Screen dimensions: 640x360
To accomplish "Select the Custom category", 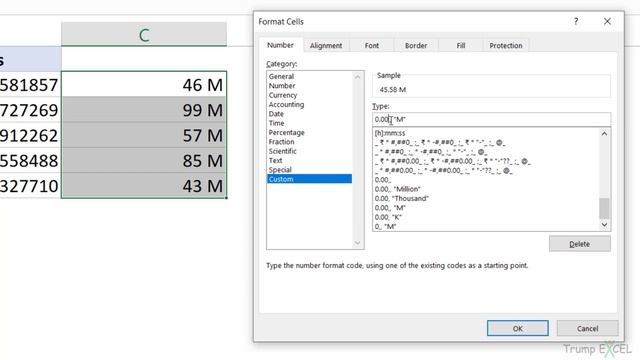I will click(309, 179).
